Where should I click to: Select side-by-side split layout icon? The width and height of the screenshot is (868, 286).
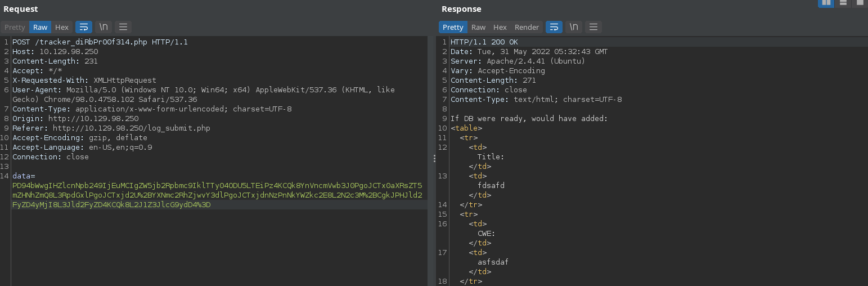tap(826, 3)
